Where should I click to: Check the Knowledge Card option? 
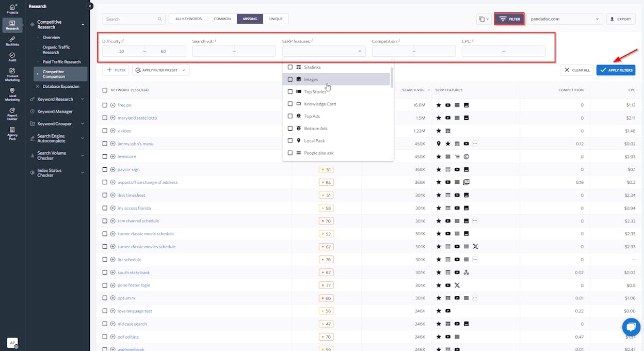(x=290, y=104)
